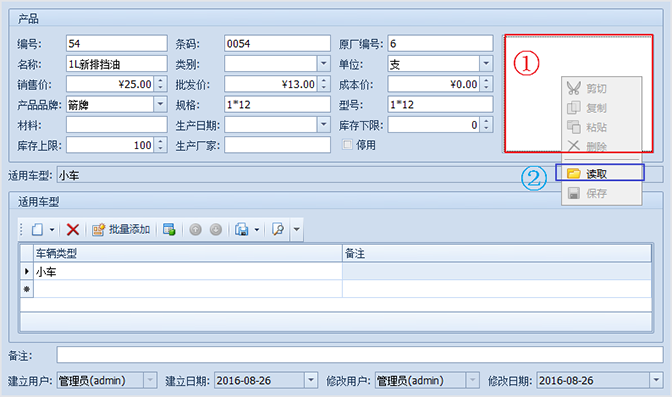Open the 类别 dropdown
This screenshot has height=397, width=672.
324,64
